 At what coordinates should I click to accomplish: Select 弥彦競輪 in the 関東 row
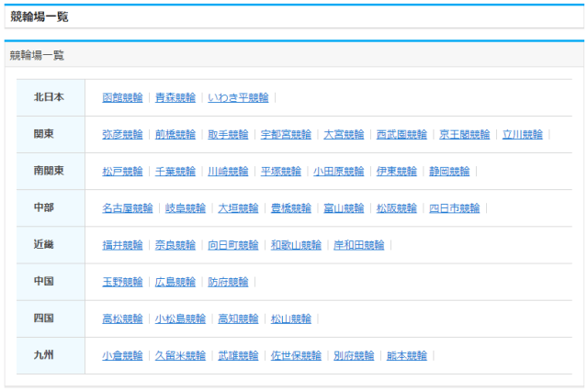tap(122, 134)
